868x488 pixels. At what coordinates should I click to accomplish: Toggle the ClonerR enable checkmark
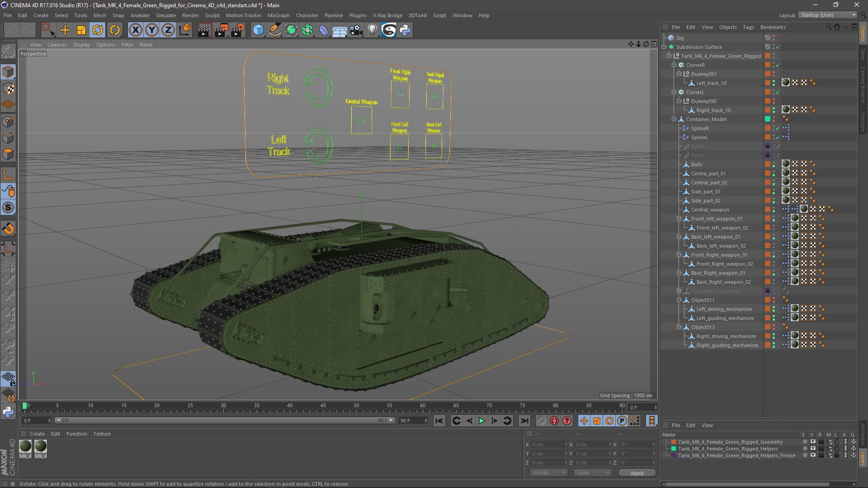point(778,65)
